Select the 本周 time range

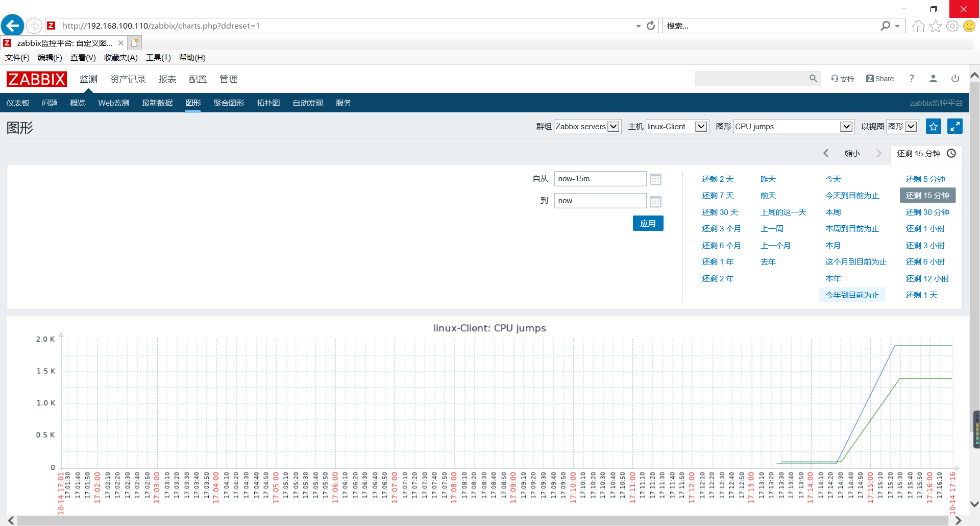(x=833, y=212)
